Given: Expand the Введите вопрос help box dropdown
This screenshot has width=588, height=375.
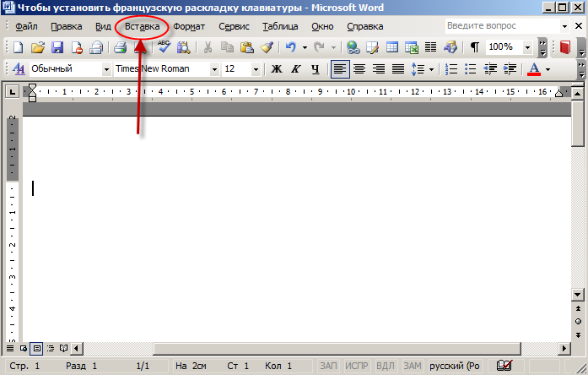Looking at the screenshot, I should pos(564,26).
